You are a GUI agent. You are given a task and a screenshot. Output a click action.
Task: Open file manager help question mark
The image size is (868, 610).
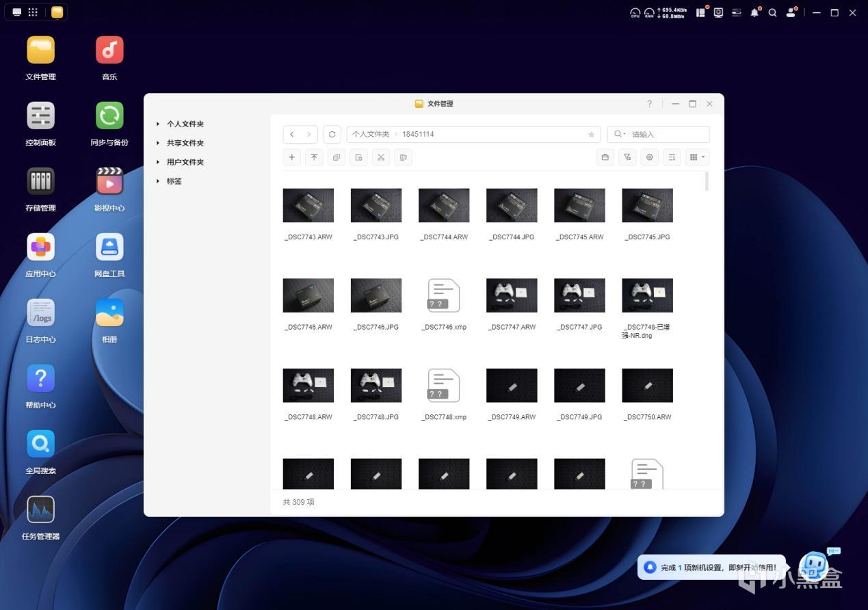point(650,104)
